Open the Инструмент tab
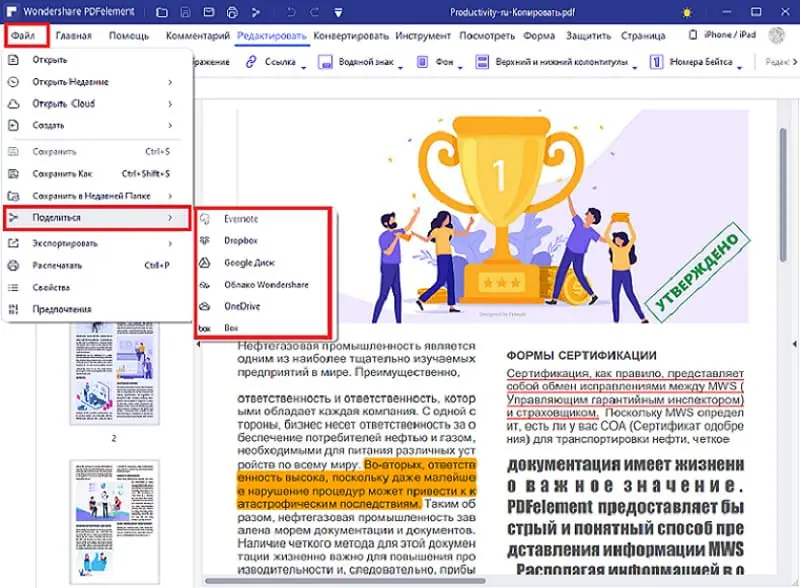Screen dimensions: 800x588 pos(423,35)
